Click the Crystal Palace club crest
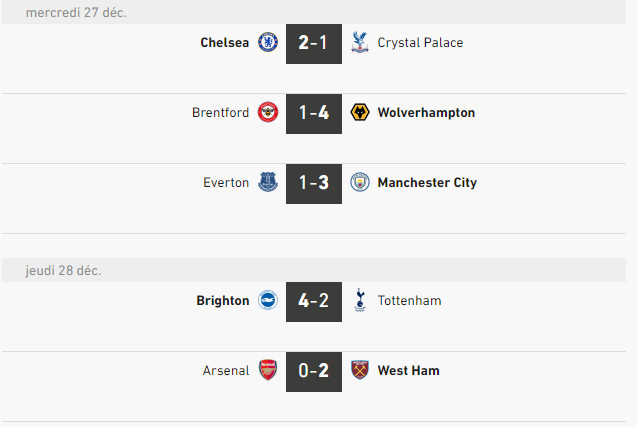Screen dimensions: 638x427 click(x=359, y=43)
